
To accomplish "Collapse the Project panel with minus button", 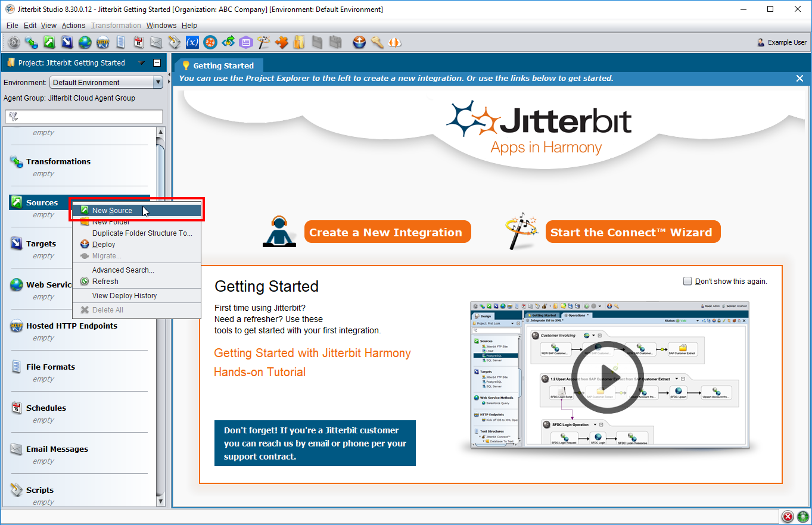I will 157,63.
